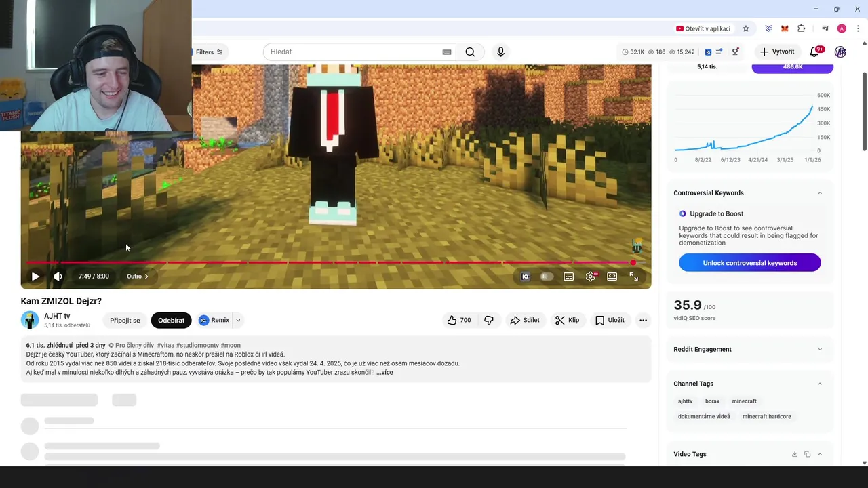The image size is (868, 488).
Task: Bookmark this page with star icon
Action: (746, 28)
